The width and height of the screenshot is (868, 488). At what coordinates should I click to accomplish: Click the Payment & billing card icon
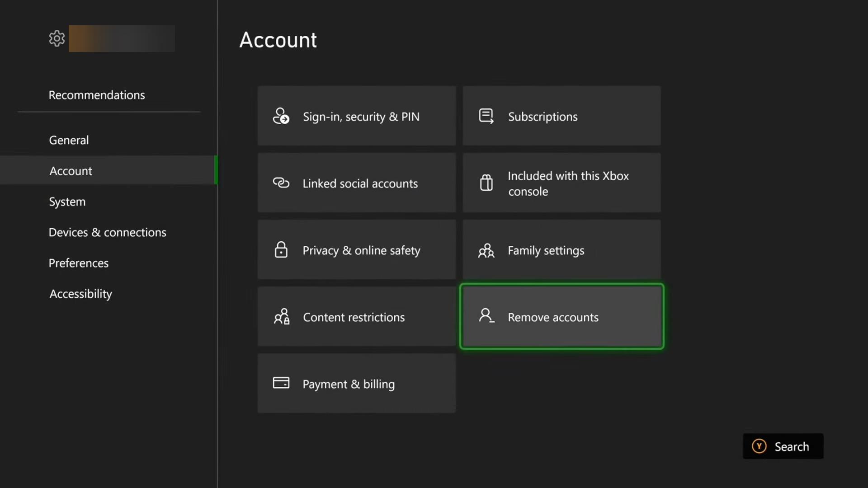pyautogui.click(x=281, y=383)
